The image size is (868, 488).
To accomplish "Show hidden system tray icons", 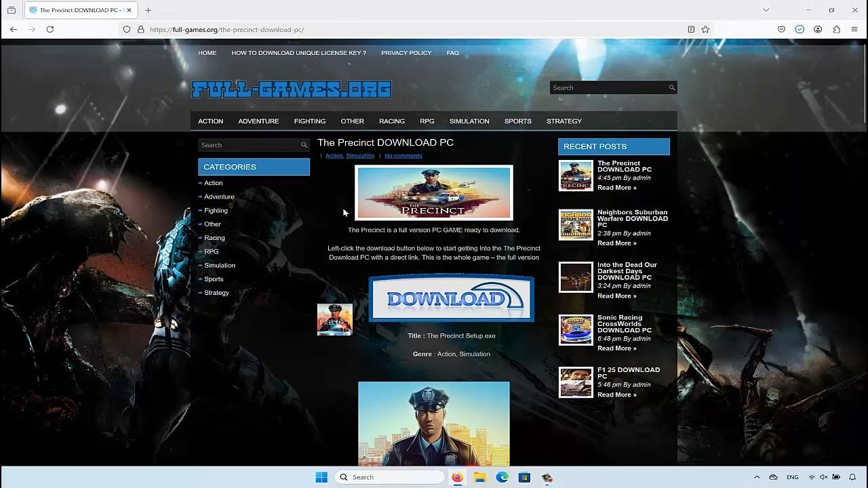I will point(757,477).
